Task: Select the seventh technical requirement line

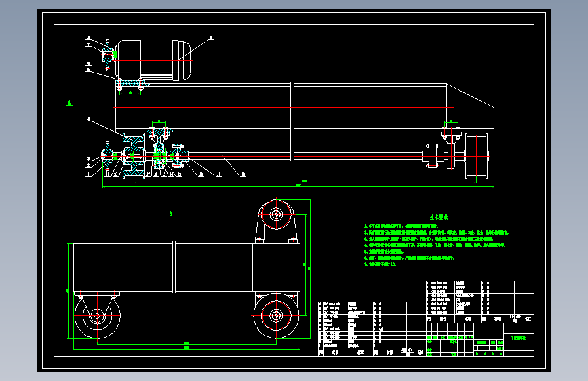Action: tap(380, 264)
